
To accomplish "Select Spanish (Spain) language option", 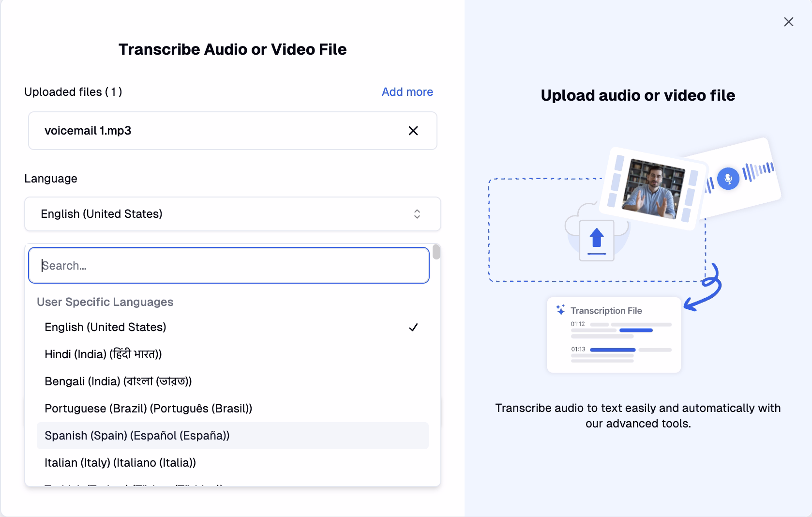I will tap(232, 436).
